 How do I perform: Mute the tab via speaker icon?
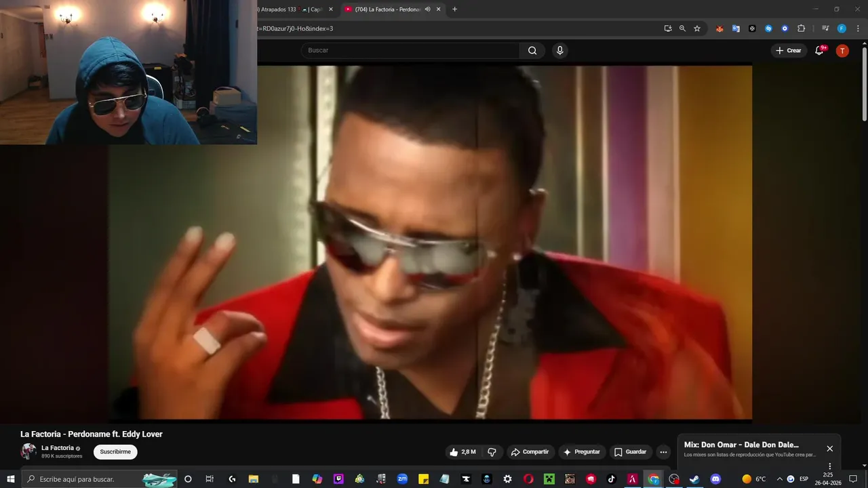[x=427, y=9]
